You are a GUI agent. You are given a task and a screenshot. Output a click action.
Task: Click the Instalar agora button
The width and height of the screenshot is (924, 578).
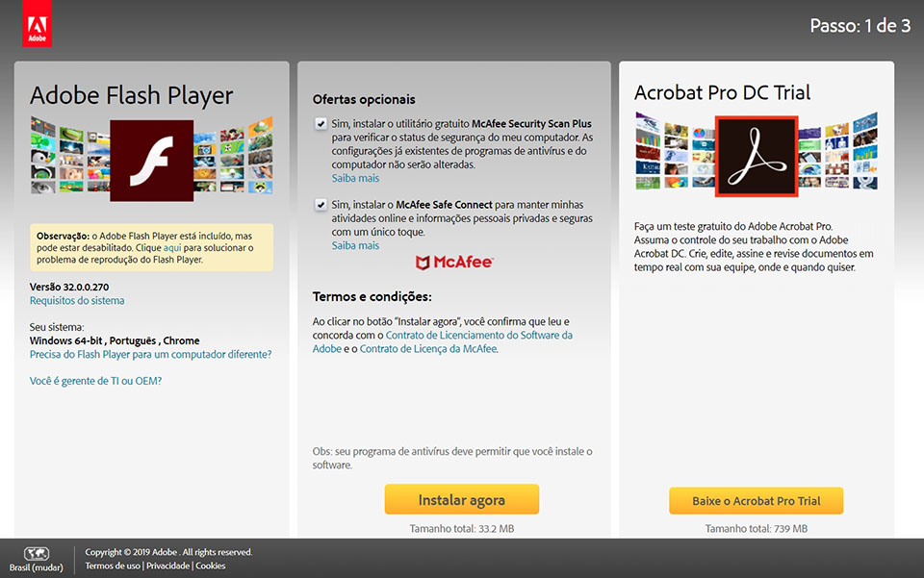point(461,499)
